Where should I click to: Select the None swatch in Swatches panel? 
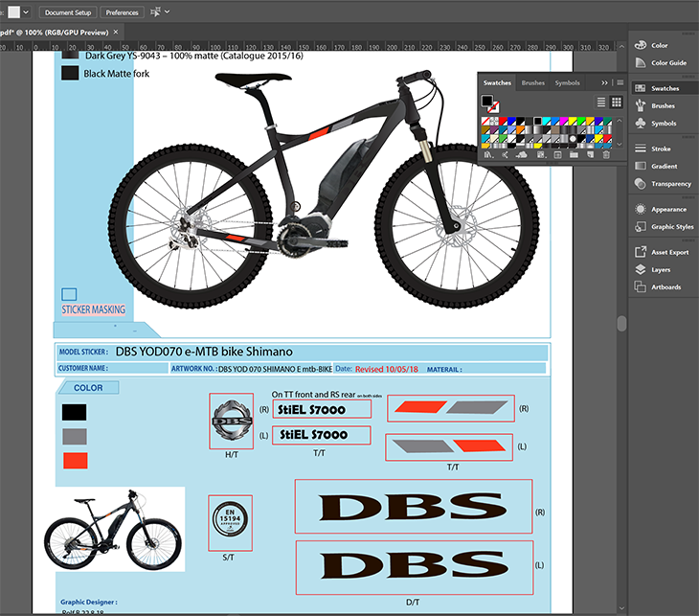[x=485, y=121]
